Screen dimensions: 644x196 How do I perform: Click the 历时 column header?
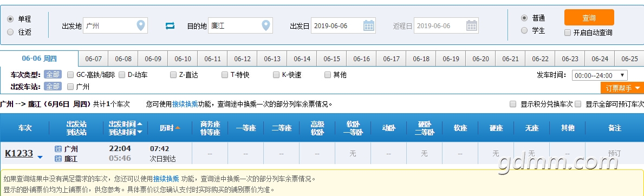[x=167, y=128]
